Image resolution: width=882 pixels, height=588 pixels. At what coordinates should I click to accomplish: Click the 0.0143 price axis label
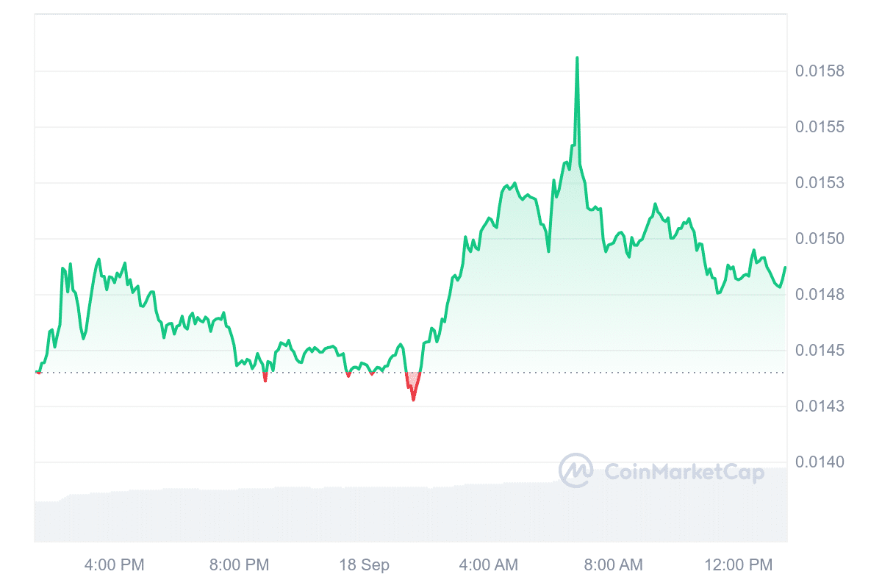coord(820,406)
